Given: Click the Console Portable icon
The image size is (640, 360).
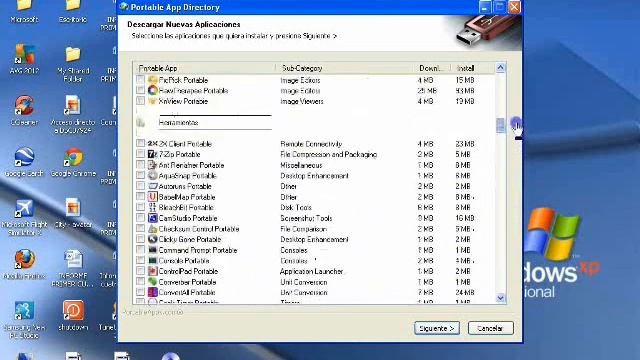Looking at the screenshot, I should click(153, 260).
